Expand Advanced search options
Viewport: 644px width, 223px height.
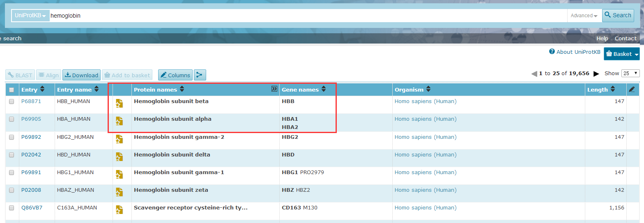pos(584,16)
